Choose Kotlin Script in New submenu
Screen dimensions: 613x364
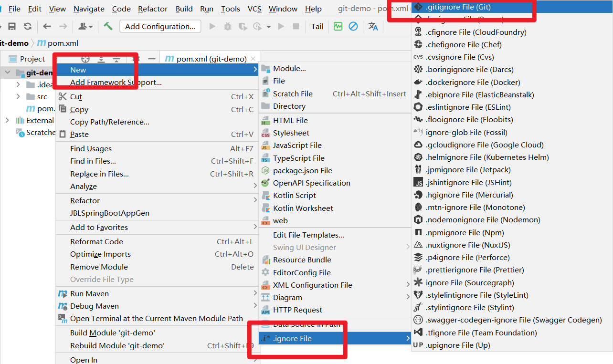pyautogui.click(x=334, y=195)
